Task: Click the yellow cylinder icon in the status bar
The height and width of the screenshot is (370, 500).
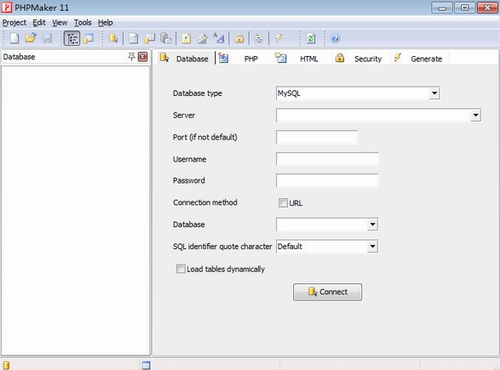Action: tap(6, 365)
